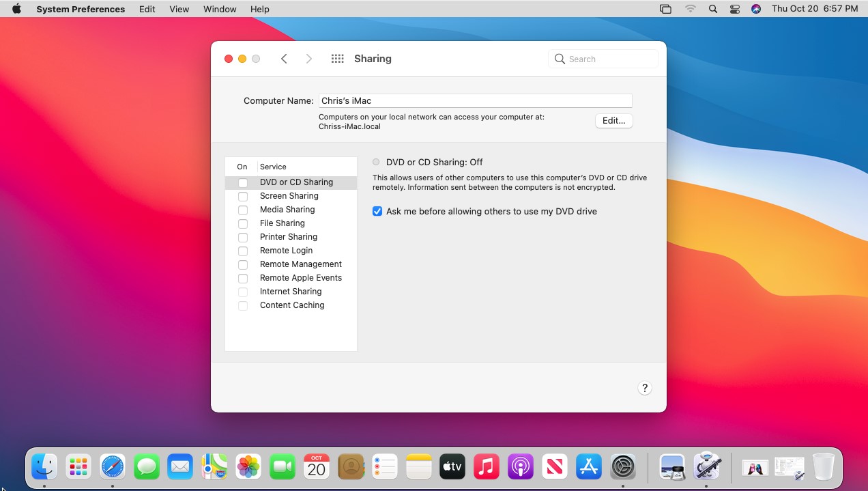Select Remote Management service row

point(291,264)
